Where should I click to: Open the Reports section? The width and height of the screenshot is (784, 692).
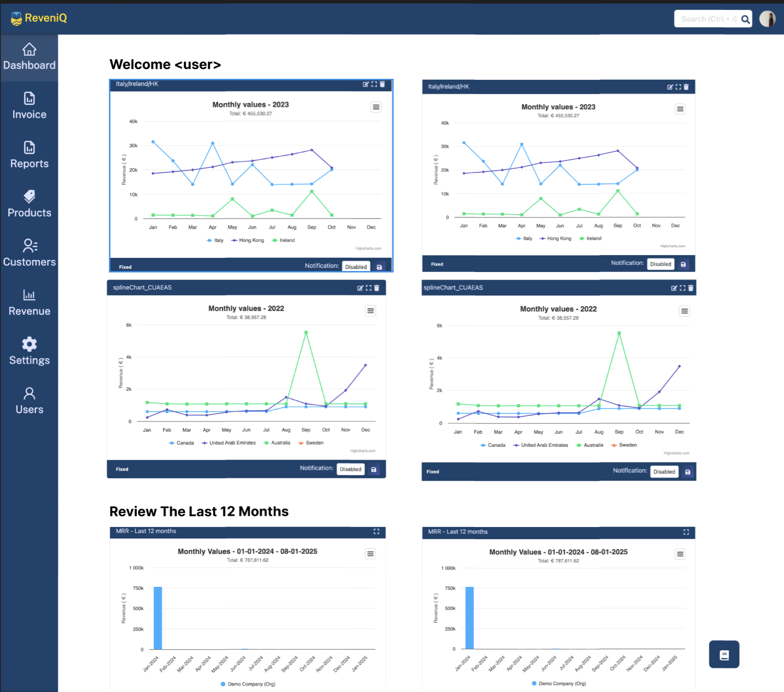coord(29,155)
